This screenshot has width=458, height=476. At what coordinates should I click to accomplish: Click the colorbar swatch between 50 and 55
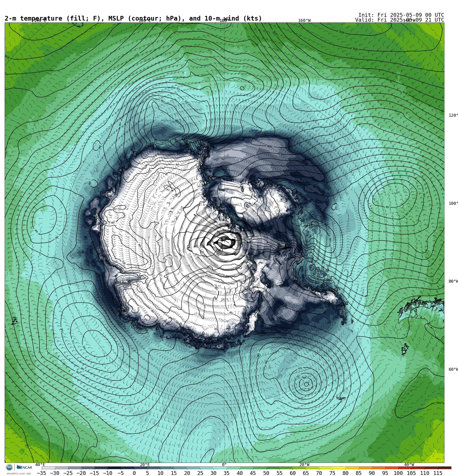click(273, 468)
